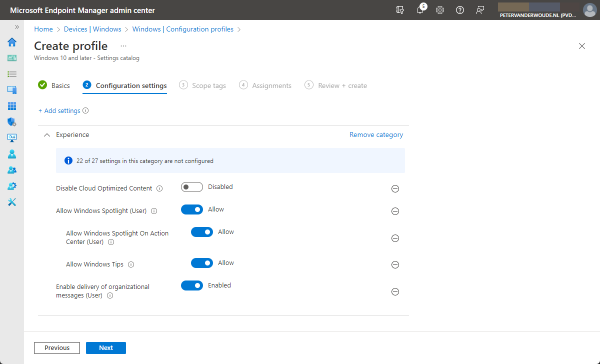The height and width of the screenshot is (364, 600).
Task: Open the All services list icon
Action: point(12,74)
